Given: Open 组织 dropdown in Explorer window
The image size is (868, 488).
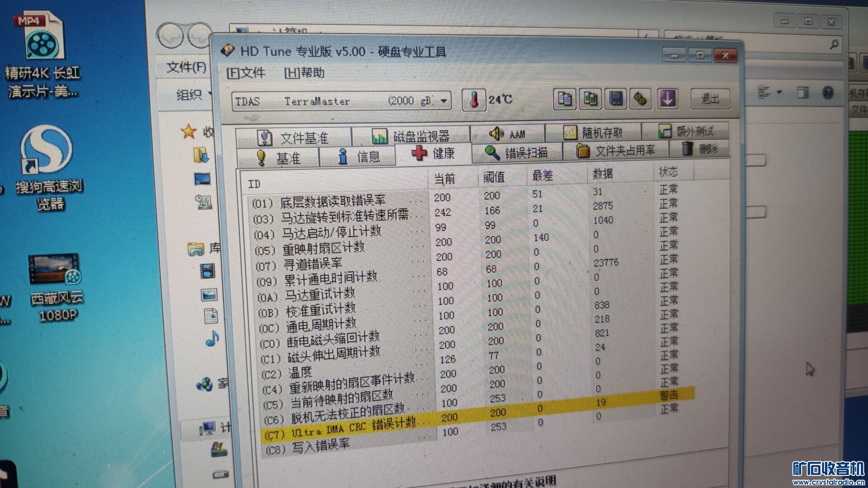Looking at the screenshot, I should click(x=193, y=94).
